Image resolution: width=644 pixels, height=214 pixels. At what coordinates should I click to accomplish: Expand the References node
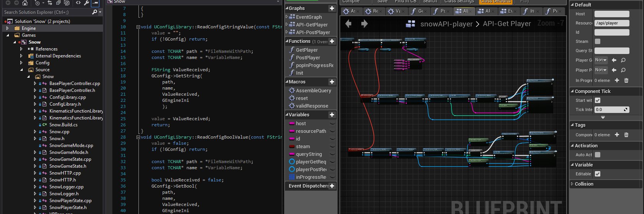(21, 49)
